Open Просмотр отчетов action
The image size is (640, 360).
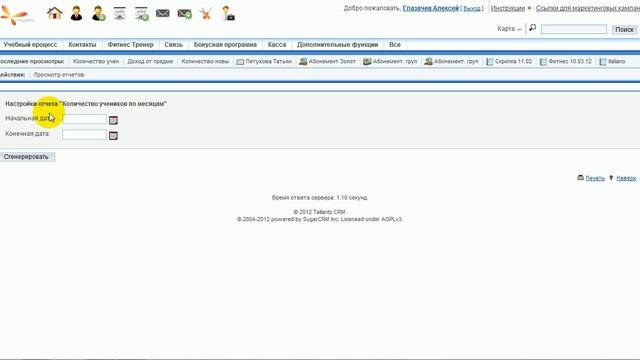click(x=59, y=75)
